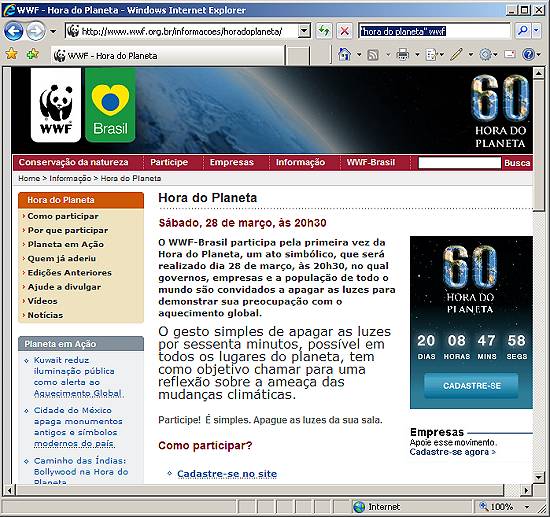Image resolution: width=550 pixels, height=517 pixels.
Task: Click the browser Back arrow button
Action: tap(13, 31)
